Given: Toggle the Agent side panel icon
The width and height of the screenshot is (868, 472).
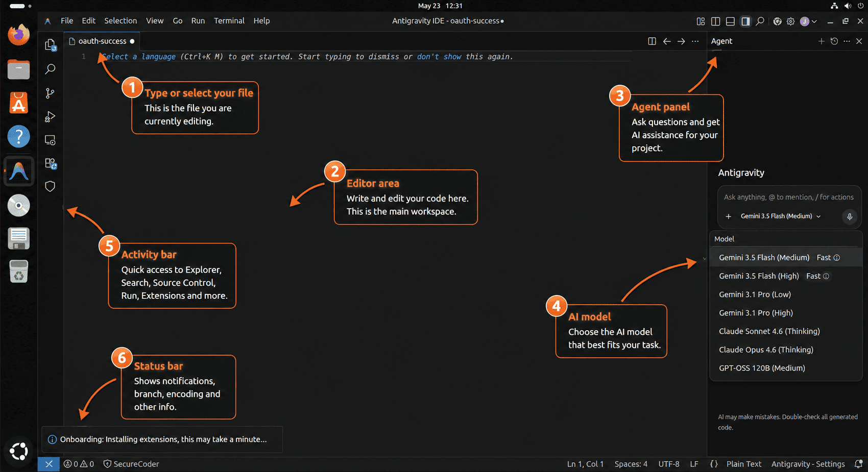Looking at the screenshot, I should coord(745,21).
